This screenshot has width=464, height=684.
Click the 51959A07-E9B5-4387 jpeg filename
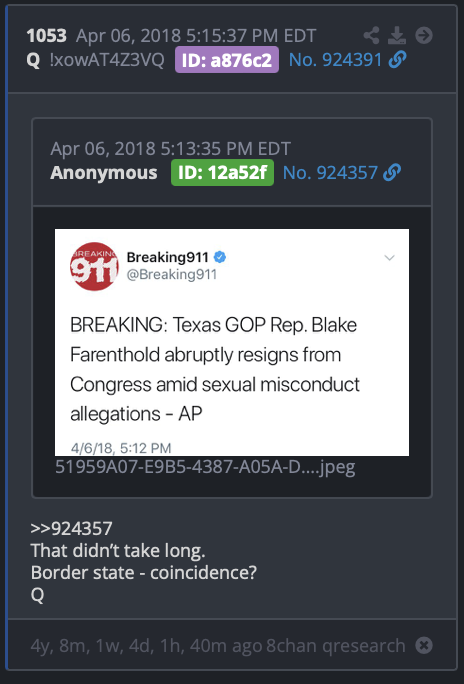[x=205, y=467]
